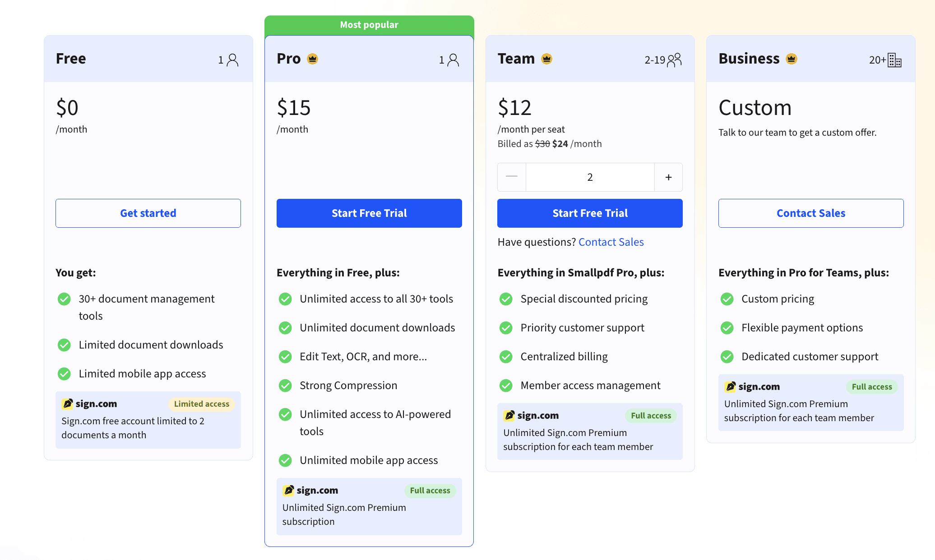Click Start Free Trial on Pro plan
The width and height of the screenshot is (935, 560).
point(369,213)
